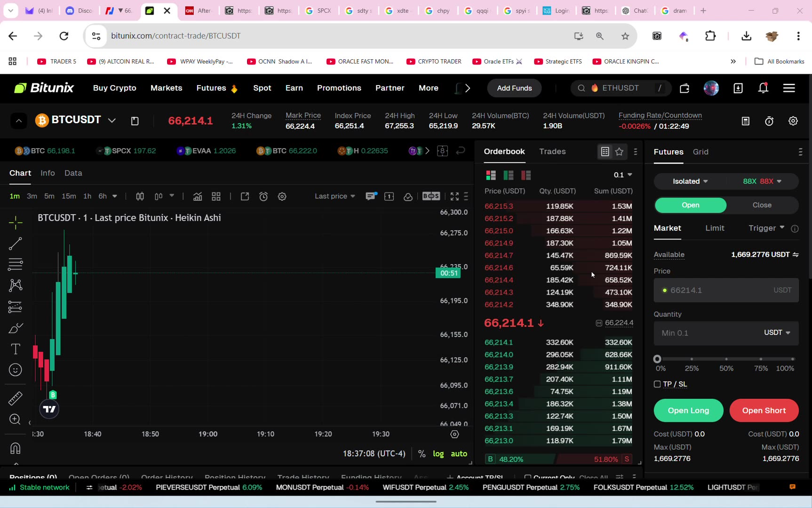Click the header stopwatch timer icon
The image size is (812, 508).
click(x=769, y=121)
